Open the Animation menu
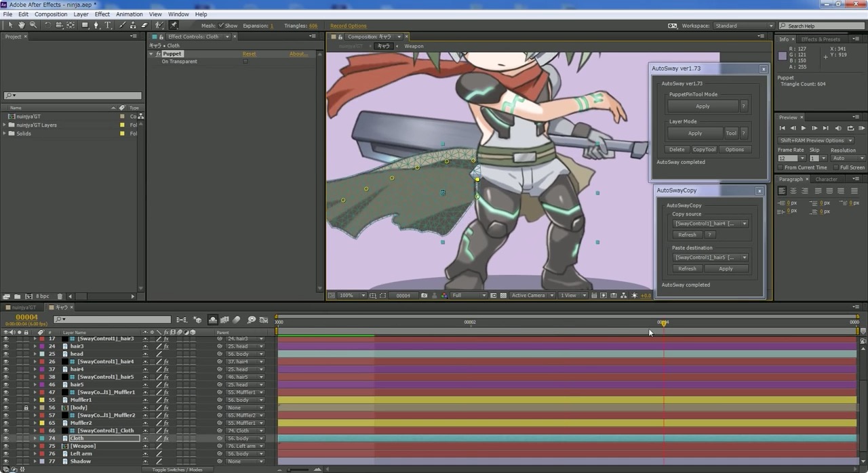This screenshot has height=473, width=868. point(129,14)
